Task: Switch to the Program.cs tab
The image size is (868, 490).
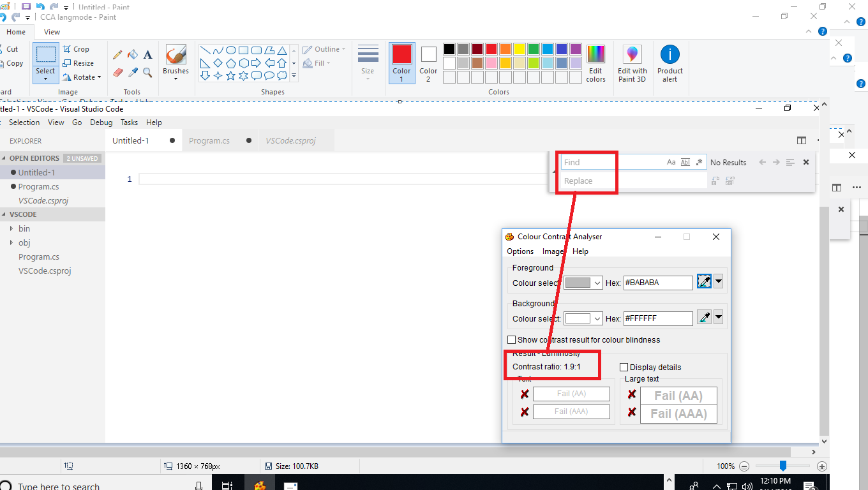Action: [x=211, y=140]
